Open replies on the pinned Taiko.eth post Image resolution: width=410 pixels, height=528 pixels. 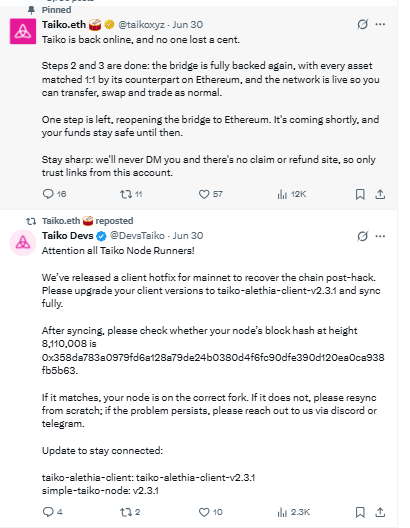(x=54, y=194)
